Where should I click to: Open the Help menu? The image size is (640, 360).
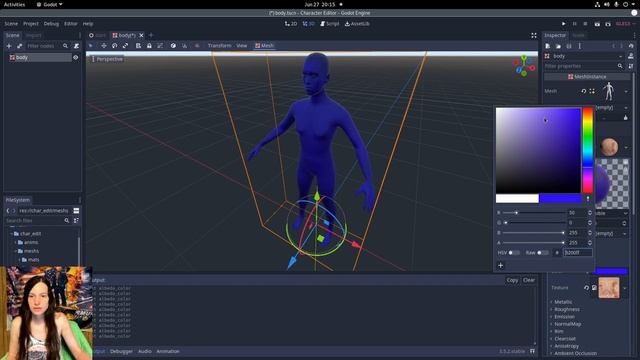[88, 24]
